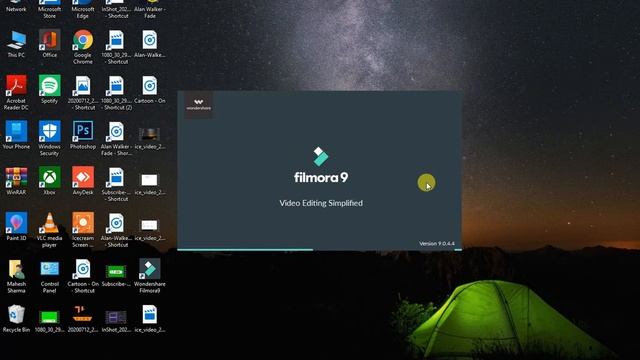Open WinRAR desktop icon
Image resolution: width=640 pixels, height=360 pixels.
(16, 181)
